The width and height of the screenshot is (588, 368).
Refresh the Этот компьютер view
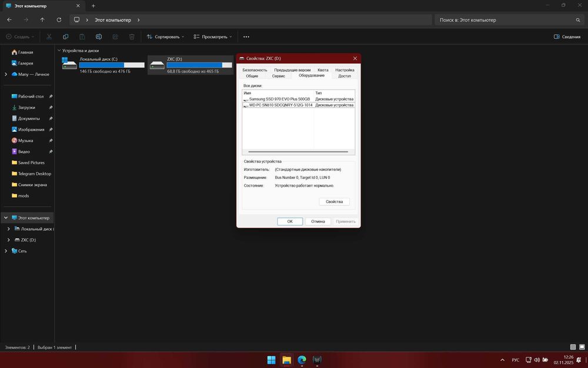click(59, 20)
